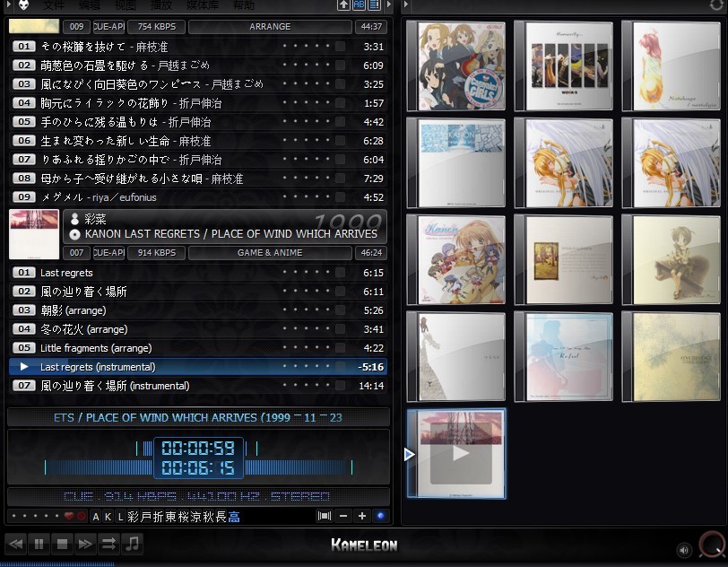The image size is (728, 567).
Task: Click the time display 00:00:59
Action: coord(198,448)
